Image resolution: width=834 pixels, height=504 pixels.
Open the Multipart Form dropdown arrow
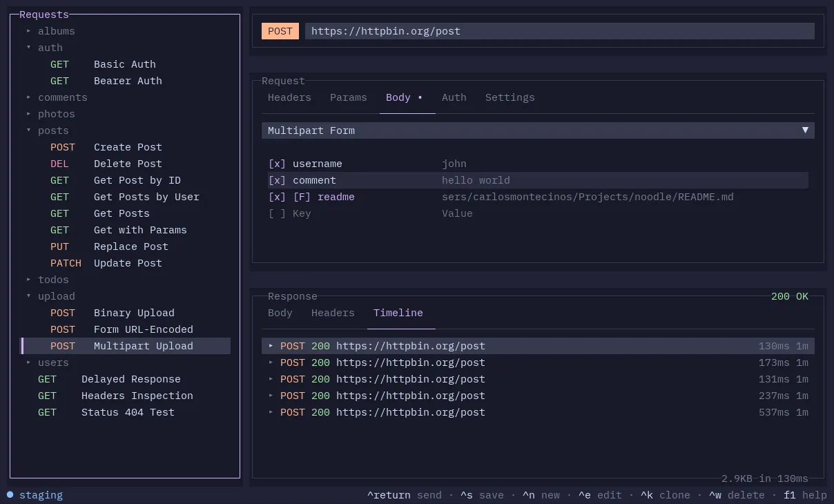click(x=805, y=130)
